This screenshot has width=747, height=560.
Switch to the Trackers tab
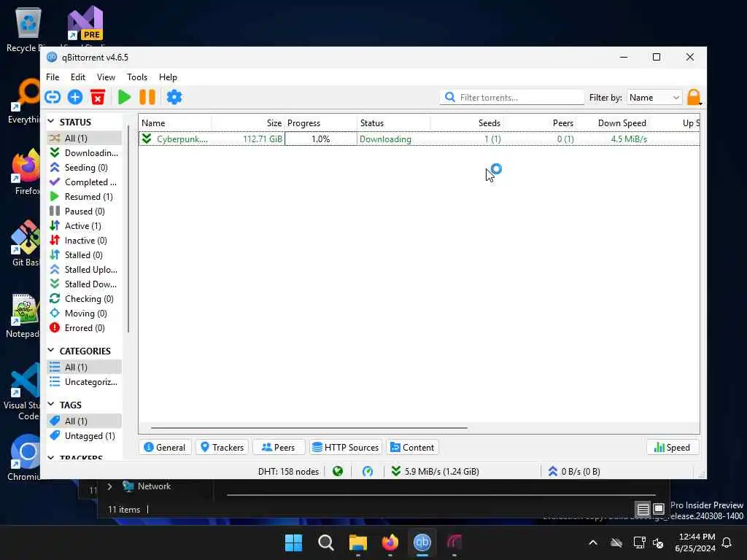[222, 447]
